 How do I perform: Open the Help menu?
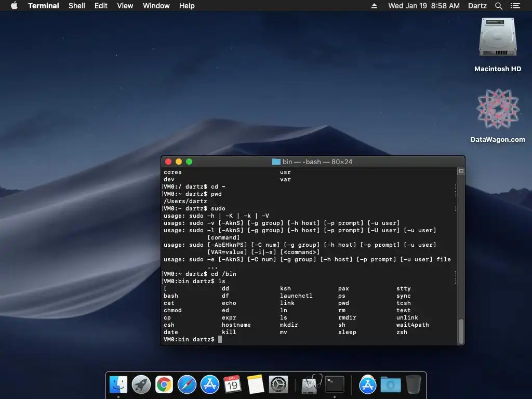(187, 6)
